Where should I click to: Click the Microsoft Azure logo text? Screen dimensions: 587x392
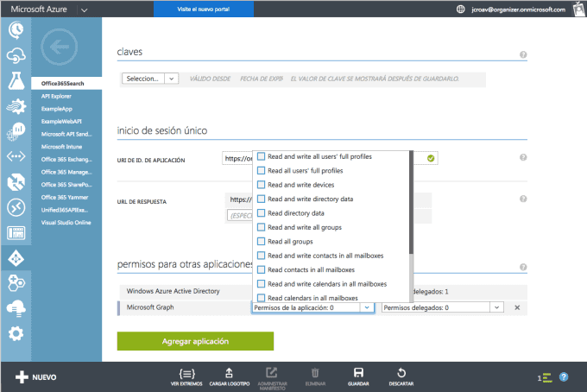point(39,9)
